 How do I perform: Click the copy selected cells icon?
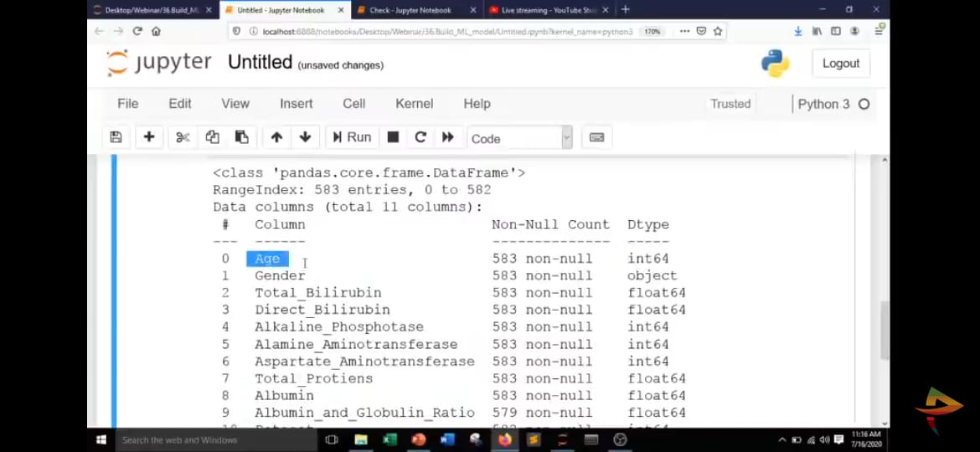(212, 137)
